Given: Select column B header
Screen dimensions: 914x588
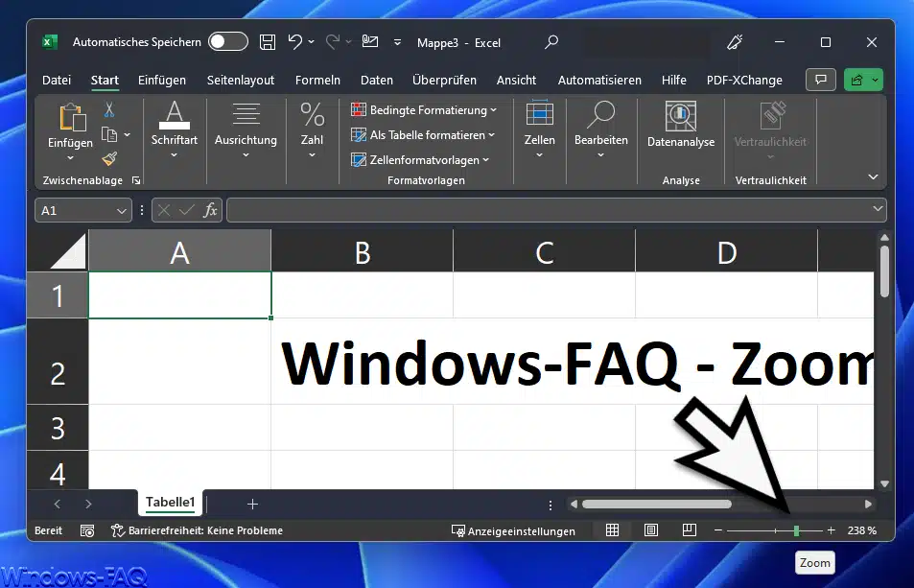Looking at the screenshot, I should click(x=362, y=251).
